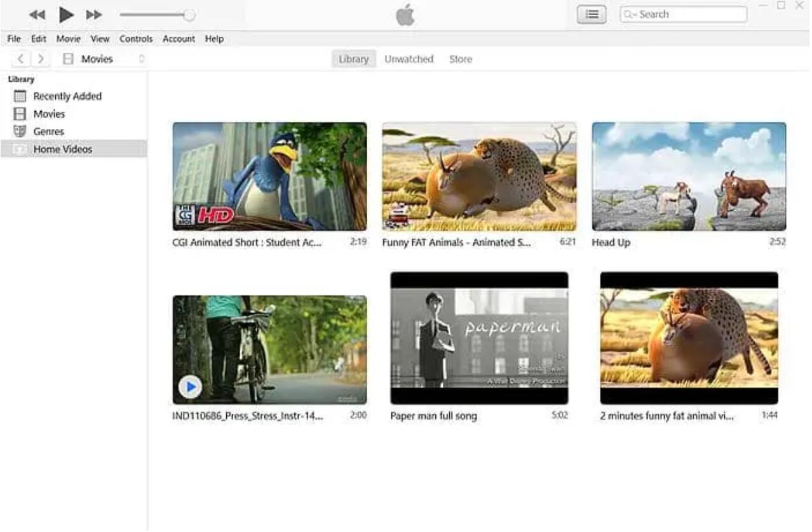Open the IND110686_Press_Stress bicycle thumbnail

point(269,350)
